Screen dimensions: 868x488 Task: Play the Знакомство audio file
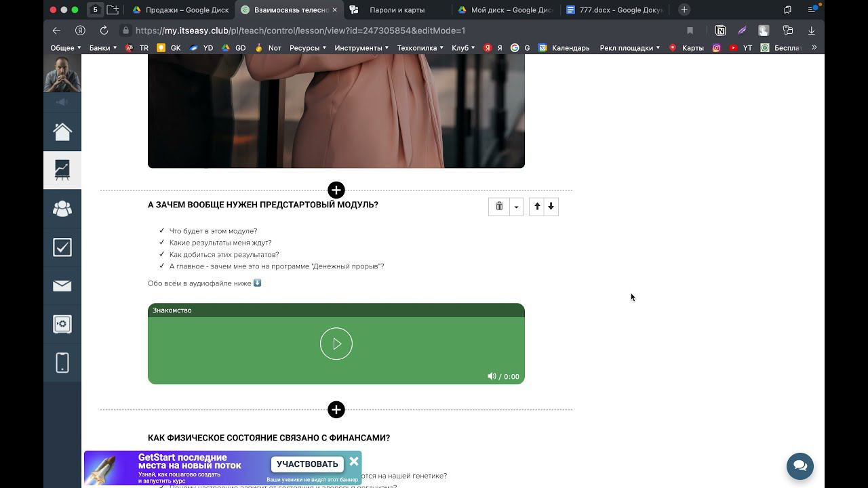point(336,344)
